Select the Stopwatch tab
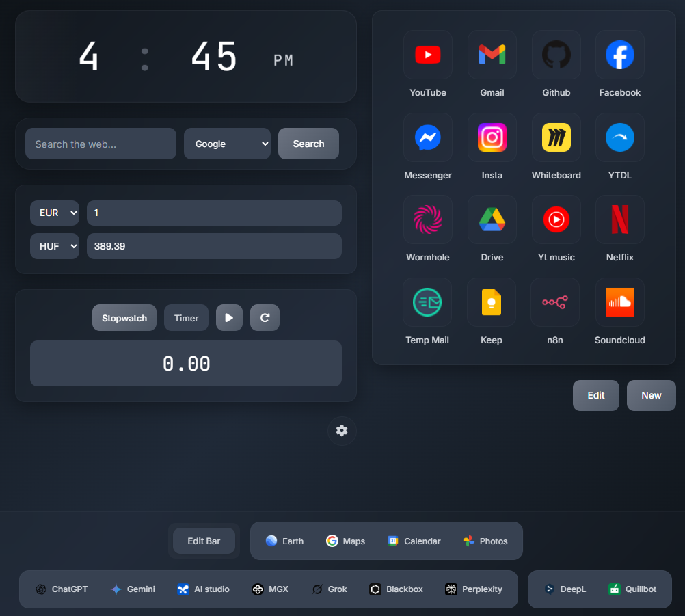This screenshot has height=616, width=685. (x=124, y=317)
